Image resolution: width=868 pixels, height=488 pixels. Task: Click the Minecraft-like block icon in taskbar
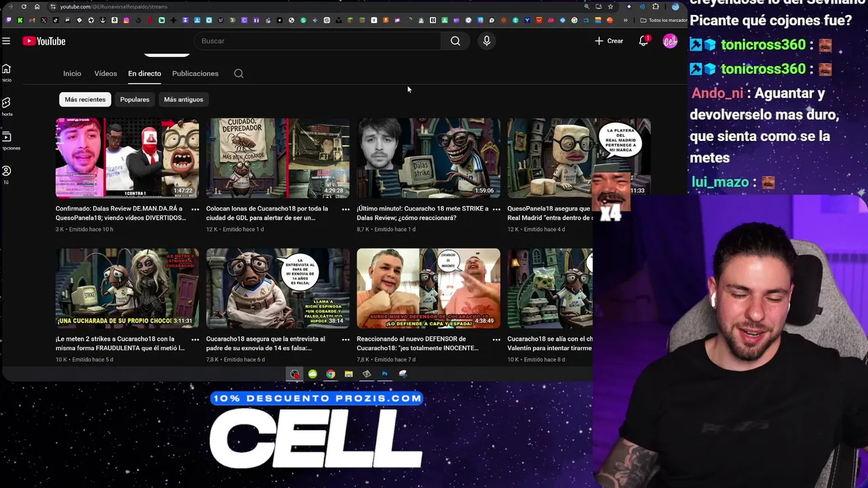367,374
